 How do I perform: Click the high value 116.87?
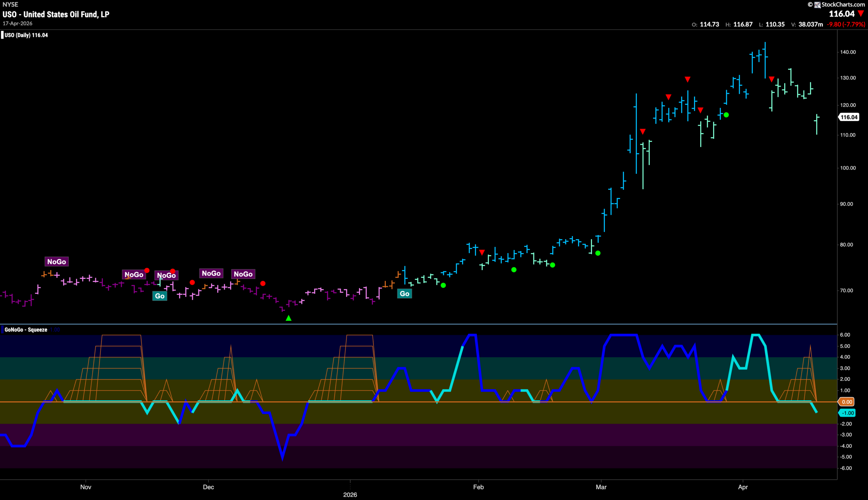pos(743,24)
